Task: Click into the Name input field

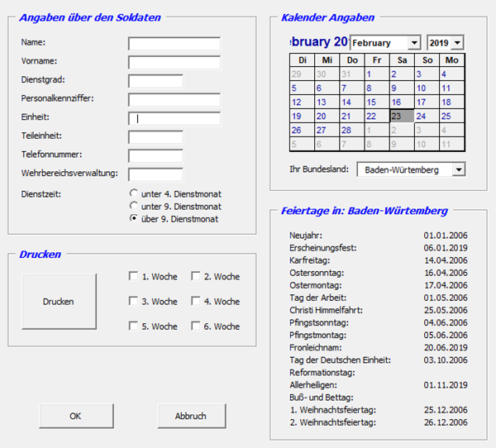Action: coord(174,43)
